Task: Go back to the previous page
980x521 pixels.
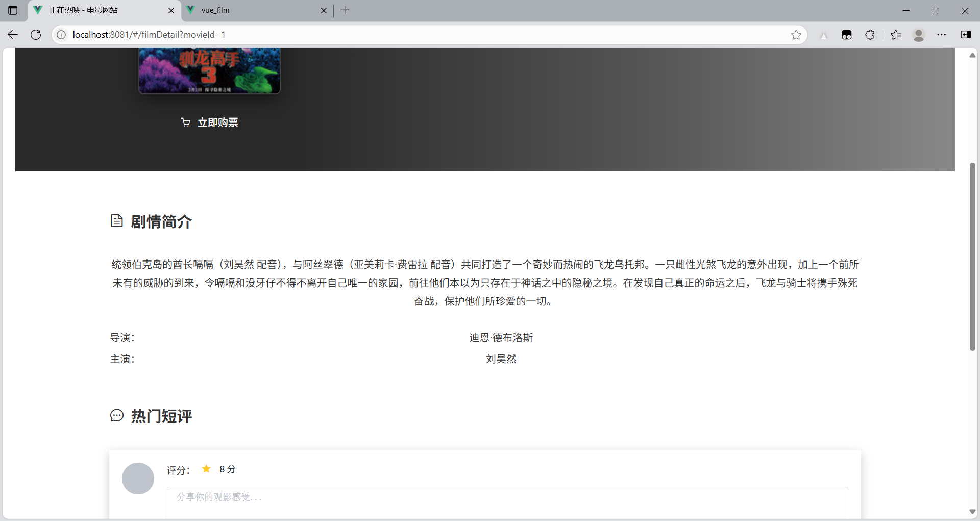Action: pos(12,34)
